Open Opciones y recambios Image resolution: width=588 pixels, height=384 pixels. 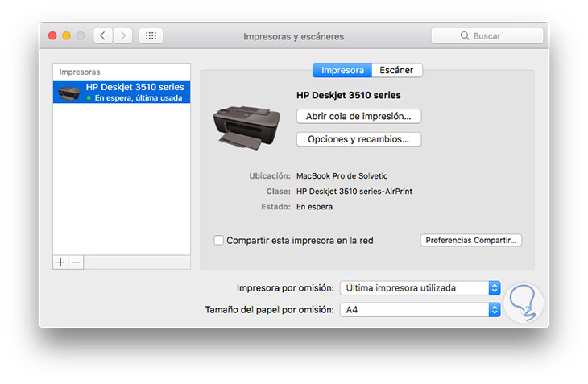359,139
